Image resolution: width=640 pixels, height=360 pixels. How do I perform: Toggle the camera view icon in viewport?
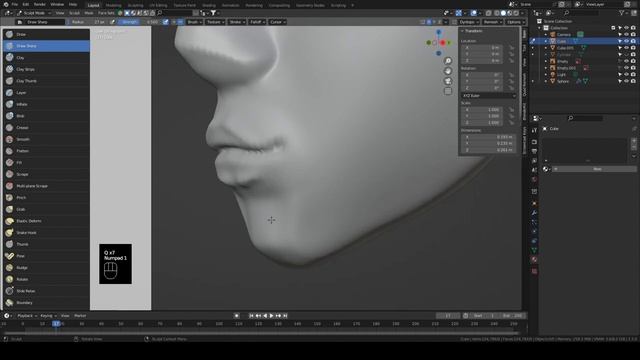tap(448, 81)
